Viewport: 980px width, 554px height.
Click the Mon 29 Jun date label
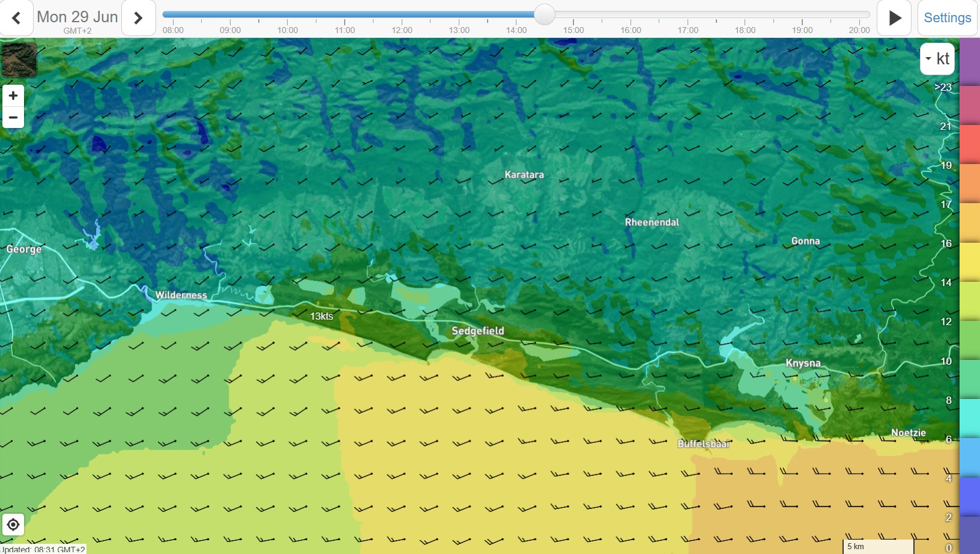(x=77, y=17)
